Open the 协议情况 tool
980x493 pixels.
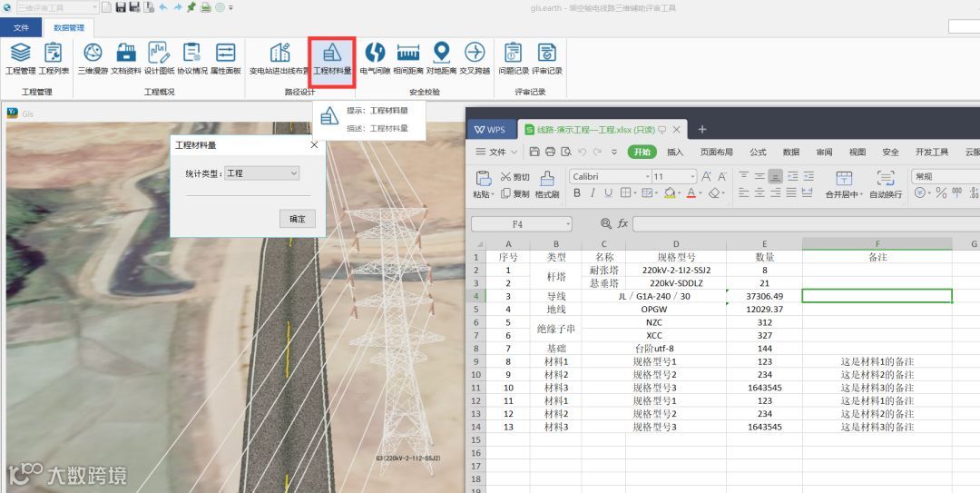point(191,59)
